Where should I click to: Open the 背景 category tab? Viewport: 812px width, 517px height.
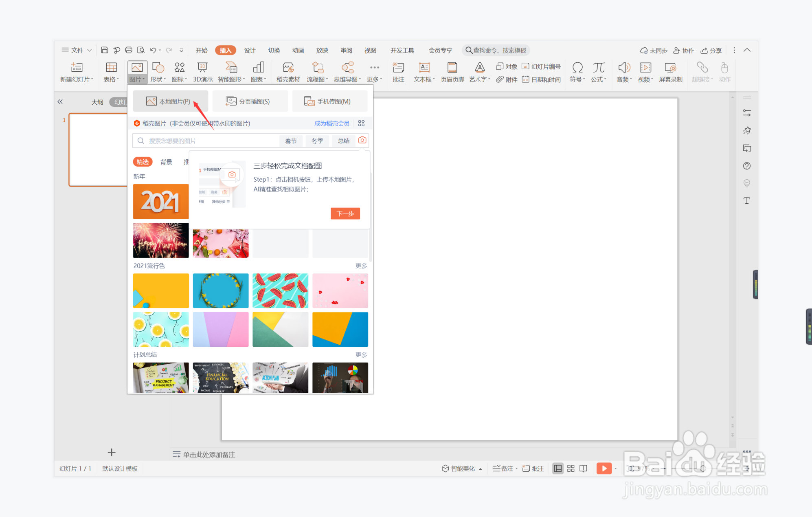click(x=166, y=162)
